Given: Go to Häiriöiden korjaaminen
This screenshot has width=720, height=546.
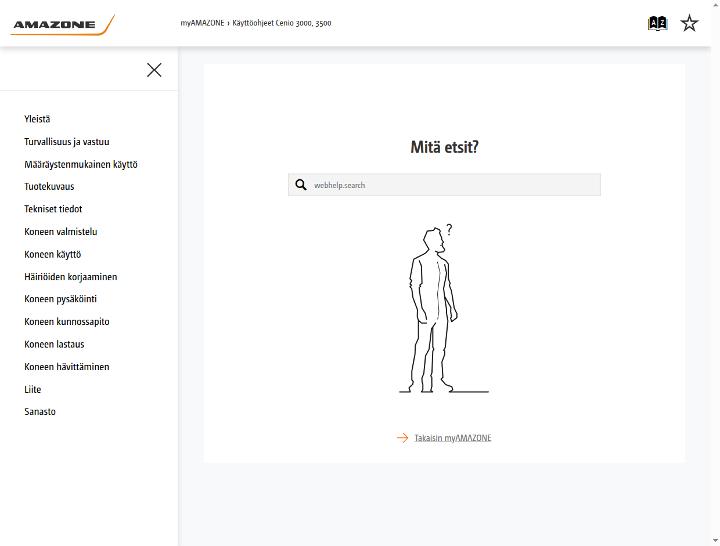Looking at the screenshot, I should (71, 276).
